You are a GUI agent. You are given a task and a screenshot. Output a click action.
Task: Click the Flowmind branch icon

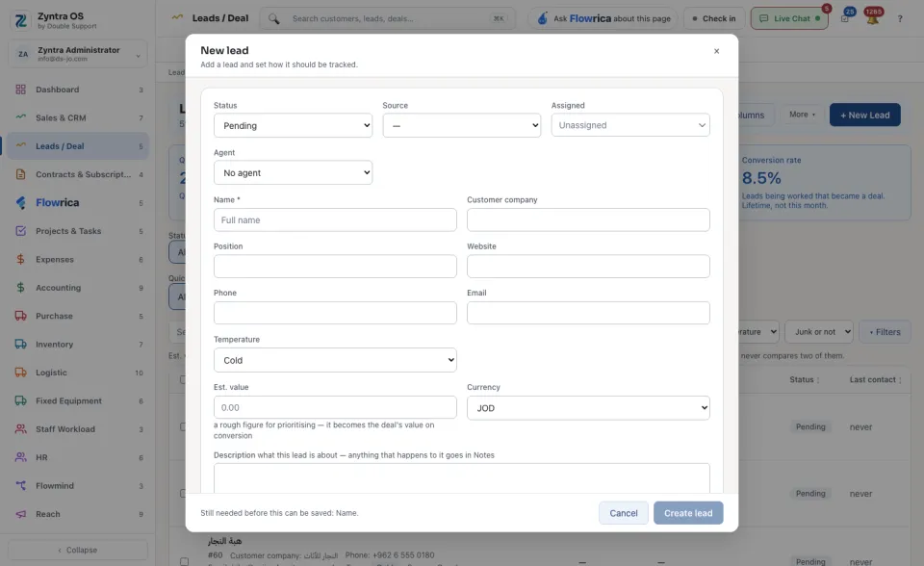pos(20,486)
